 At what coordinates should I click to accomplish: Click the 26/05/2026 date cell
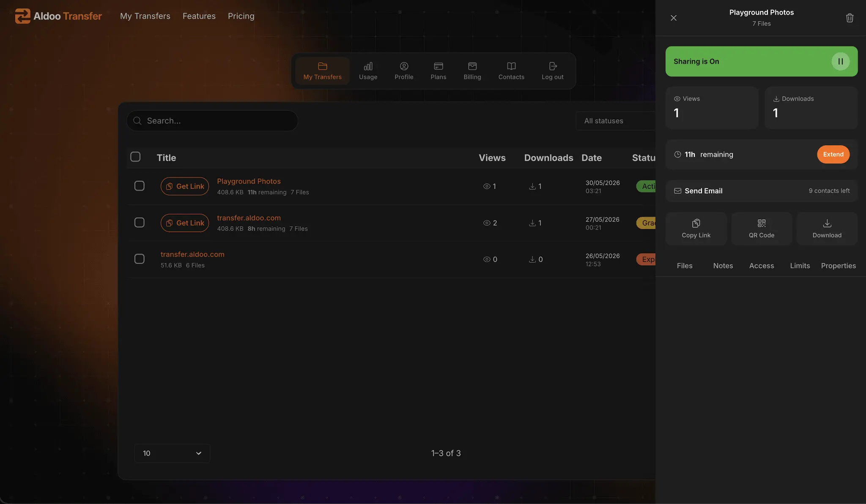click(x=602, y=260)
